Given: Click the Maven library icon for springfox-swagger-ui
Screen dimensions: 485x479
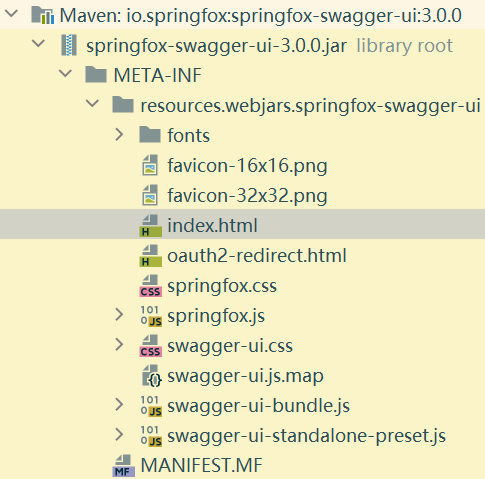Looking at the screenshot, I should tap(42, 15).
